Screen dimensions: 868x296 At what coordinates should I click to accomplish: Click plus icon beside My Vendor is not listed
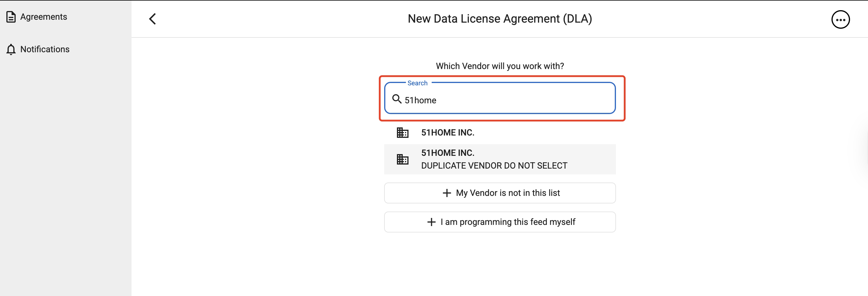(x=446, y=193)
